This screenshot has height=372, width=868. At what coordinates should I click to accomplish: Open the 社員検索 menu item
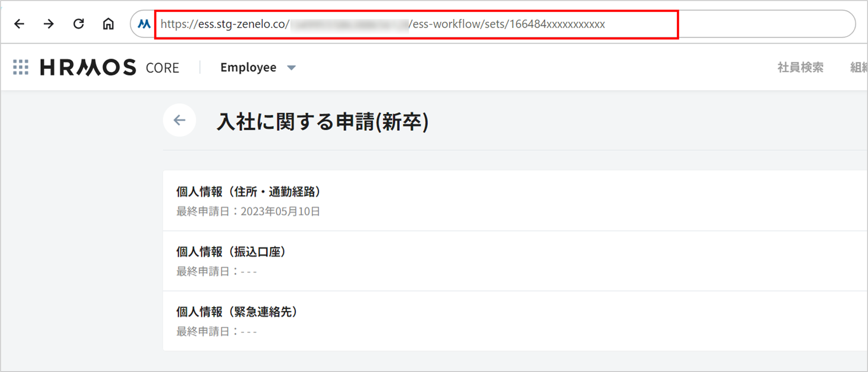800,68
